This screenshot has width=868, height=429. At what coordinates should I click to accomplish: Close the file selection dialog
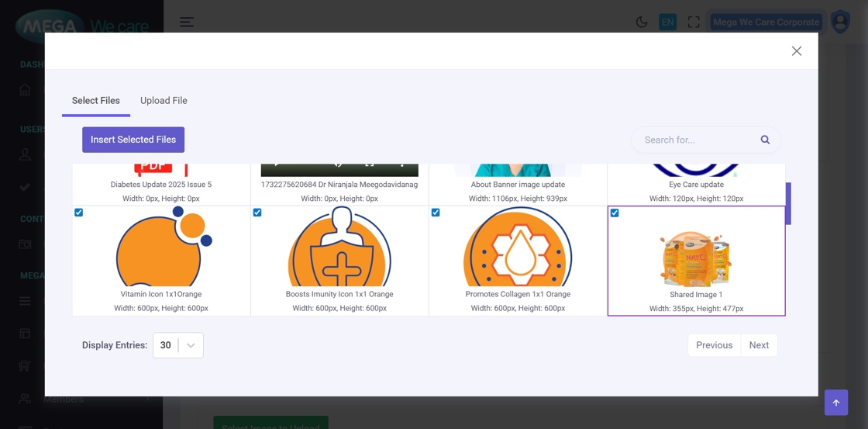point(796,51)
